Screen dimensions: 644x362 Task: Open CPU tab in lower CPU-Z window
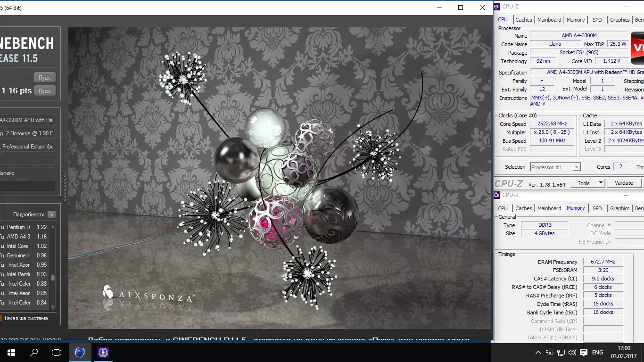click(x=503, y=208)
